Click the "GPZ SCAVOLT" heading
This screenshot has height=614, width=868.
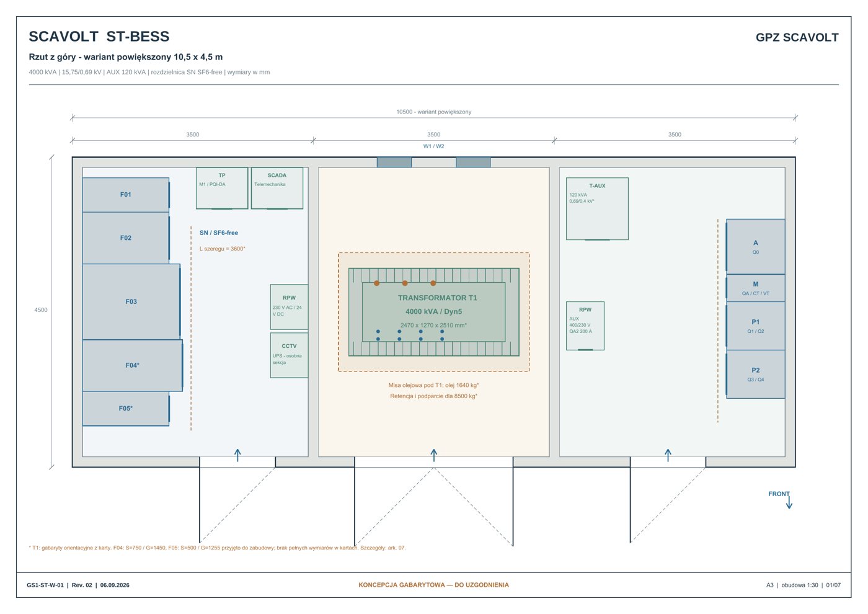797,37
